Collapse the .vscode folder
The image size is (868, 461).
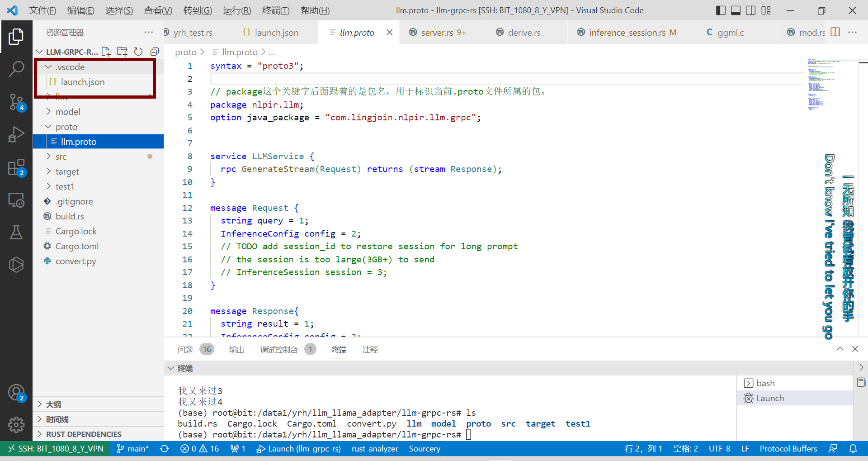[x=98, y=67]
